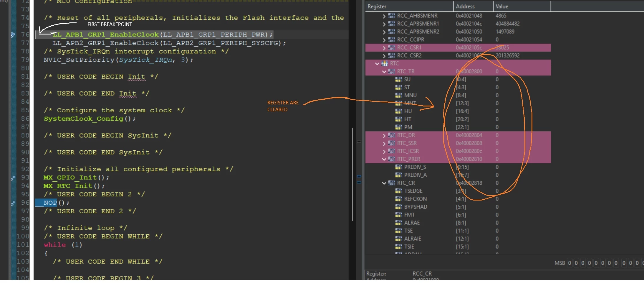Expand the RTC_DR register
The width and height of the screenshot is (644, 289).
coord(384,135)
